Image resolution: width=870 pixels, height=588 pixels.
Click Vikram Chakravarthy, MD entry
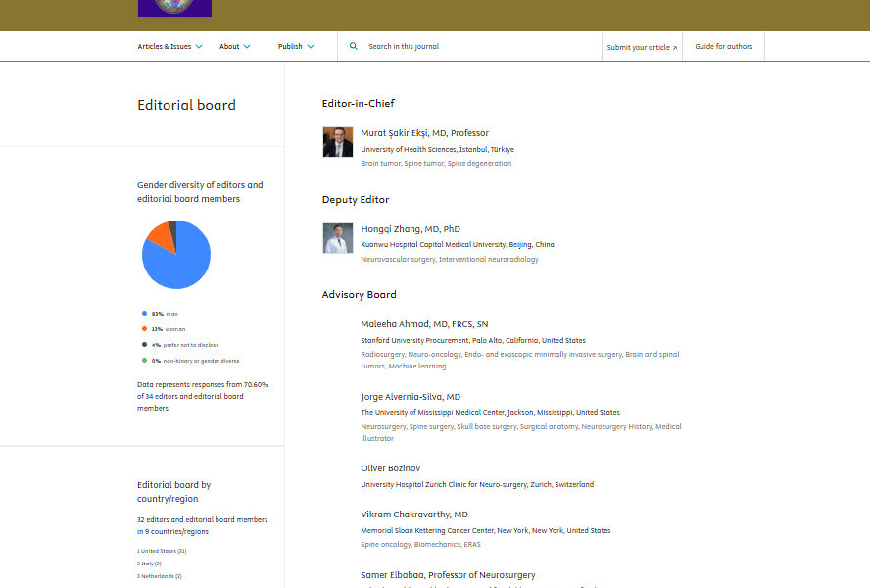coord(414,514)
